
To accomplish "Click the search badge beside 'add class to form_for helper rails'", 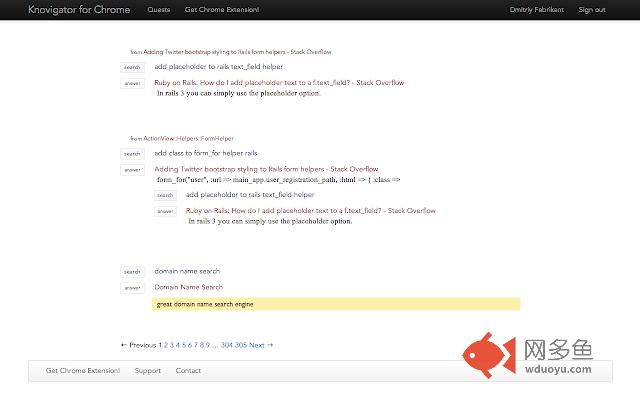I will point(132,154).
